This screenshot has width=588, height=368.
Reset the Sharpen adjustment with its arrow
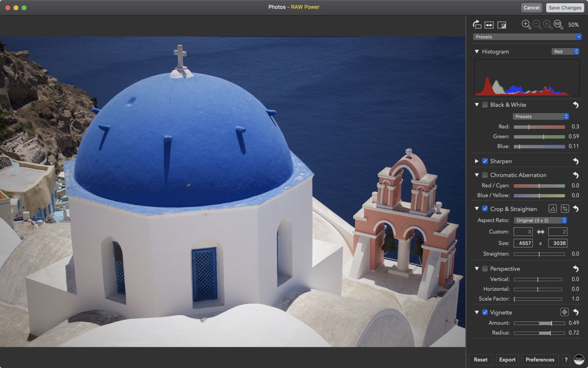coord(576,161)
